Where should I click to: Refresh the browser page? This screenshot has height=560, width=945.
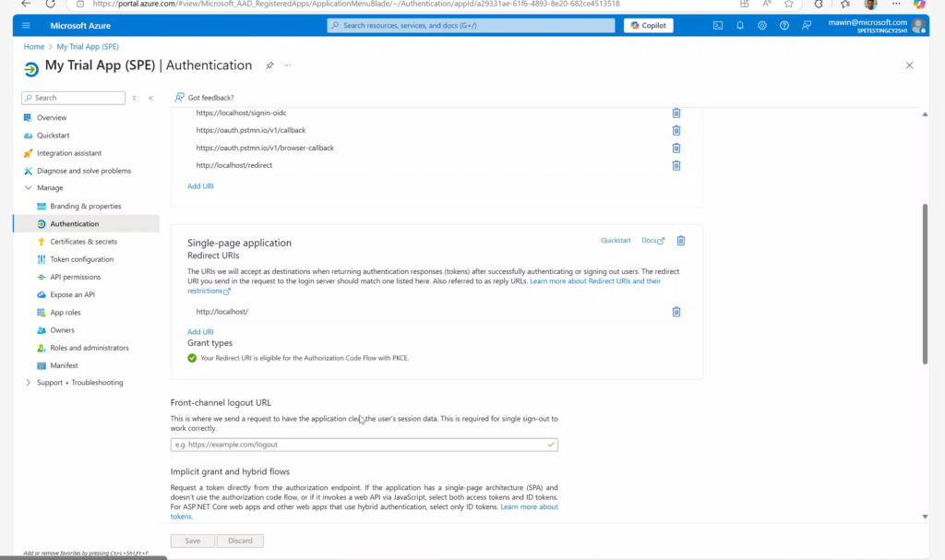51,4
